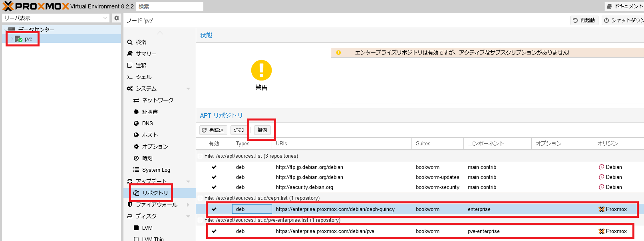Expand the pve node arrow
Viewport: 644px width, 241px height.
pyautogui.click(x=12, y=39)
